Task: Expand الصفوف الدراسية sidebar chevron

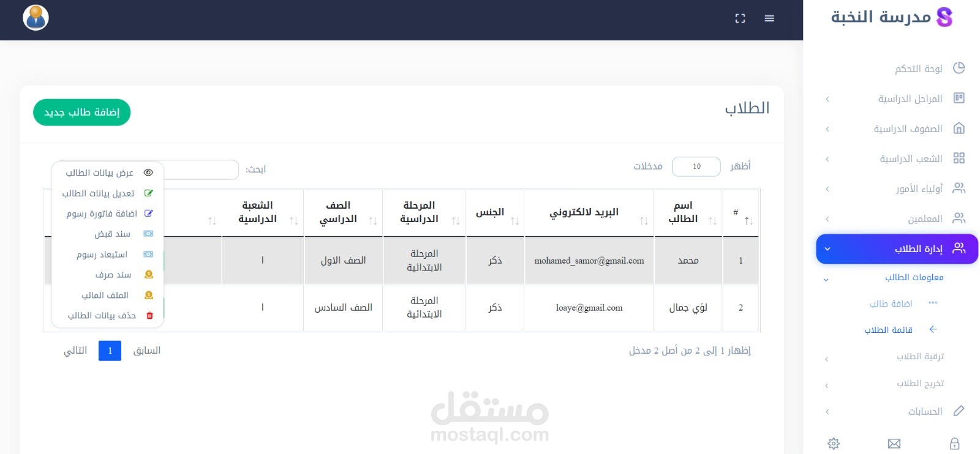Action: click(827, 128)
